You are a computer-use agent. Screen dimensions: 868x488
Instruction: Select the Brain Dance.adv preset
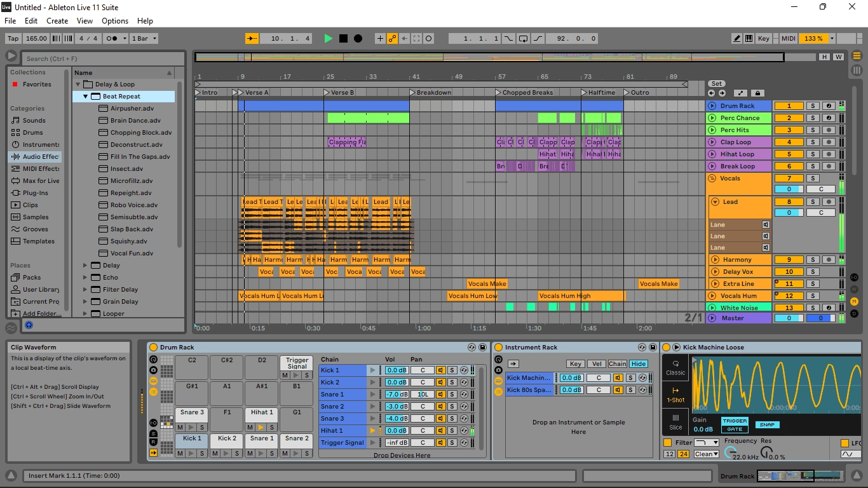135,121
